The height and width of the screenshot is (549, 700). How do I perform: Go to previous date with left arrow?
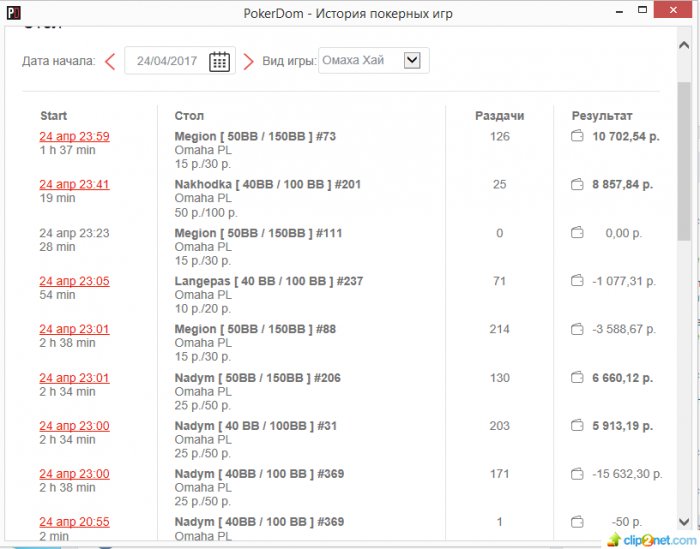coord(110,62)
